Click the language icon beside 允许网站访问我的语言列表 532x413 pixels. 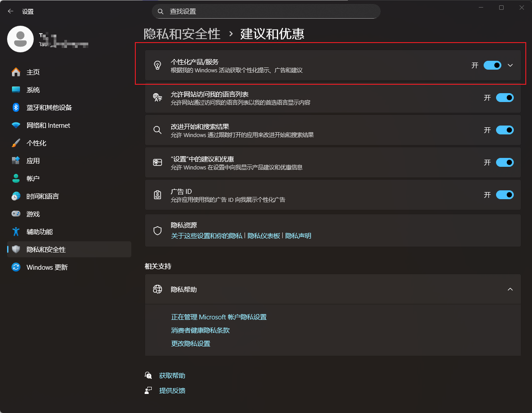pos(158,98)
